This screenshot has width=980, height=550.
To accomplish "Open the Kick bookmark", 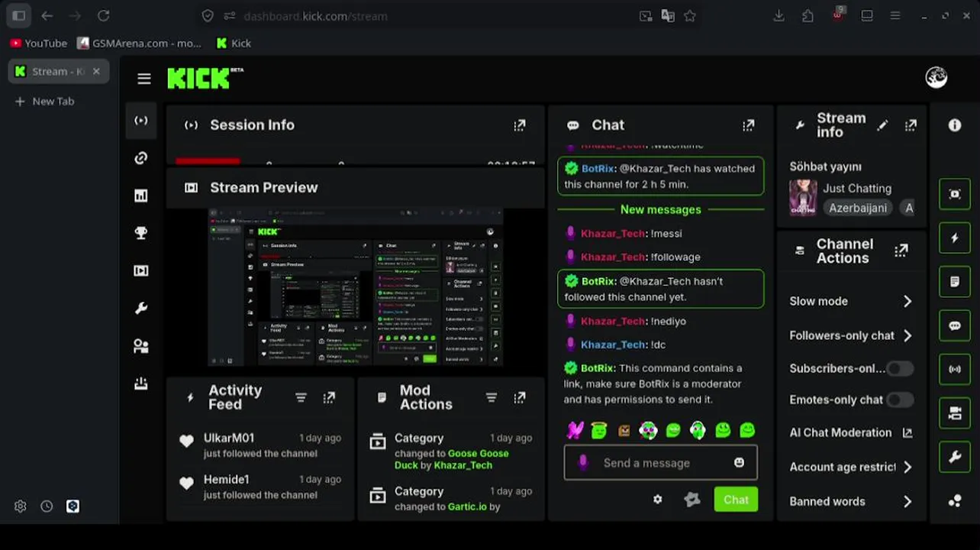I will pos(234,44).
